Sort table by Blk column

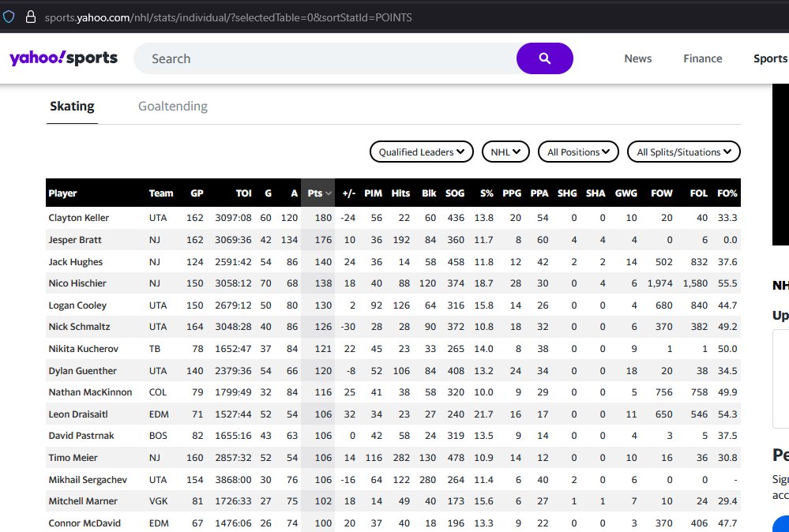coord(429,193)
